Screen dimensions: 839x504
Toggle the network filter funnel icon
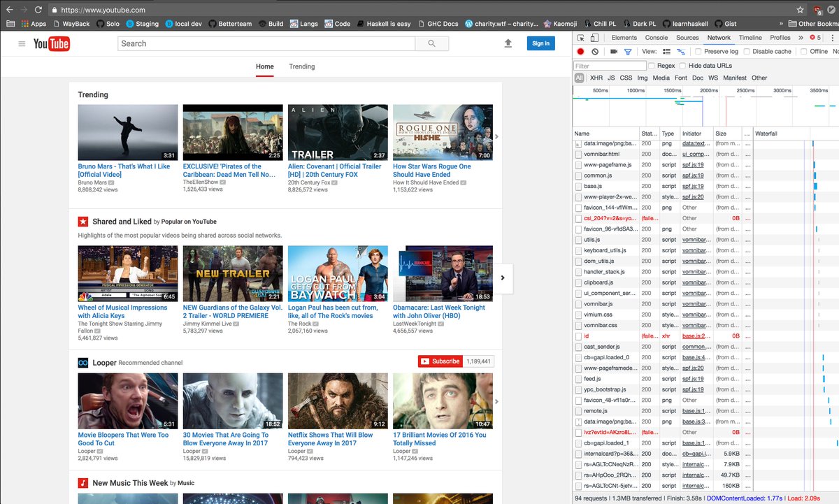(x=628, y=52)
